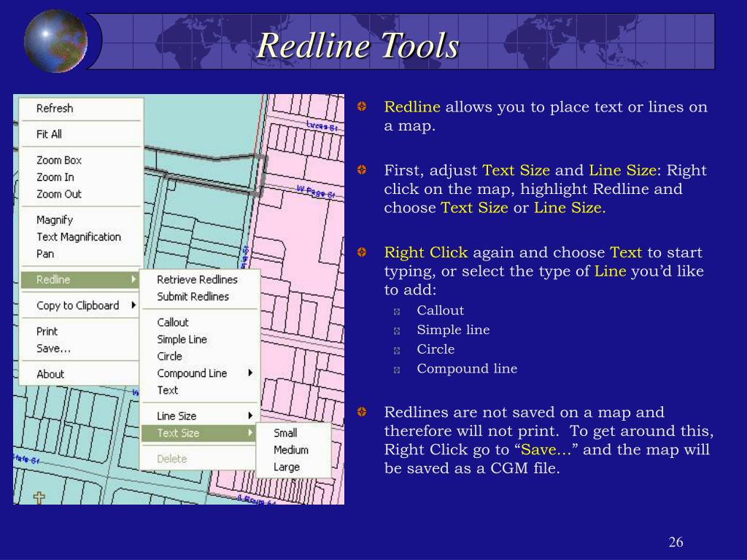Screen dimensions: 747x560
Task: Click the slide number 26
Action: coord(676,542)
